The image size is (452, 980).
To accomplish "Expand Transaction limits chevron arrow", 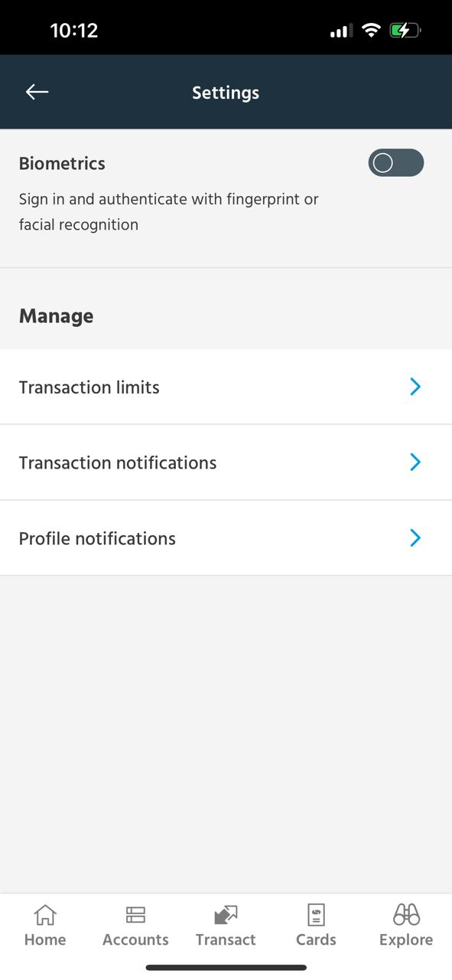I will pos(415,387).
